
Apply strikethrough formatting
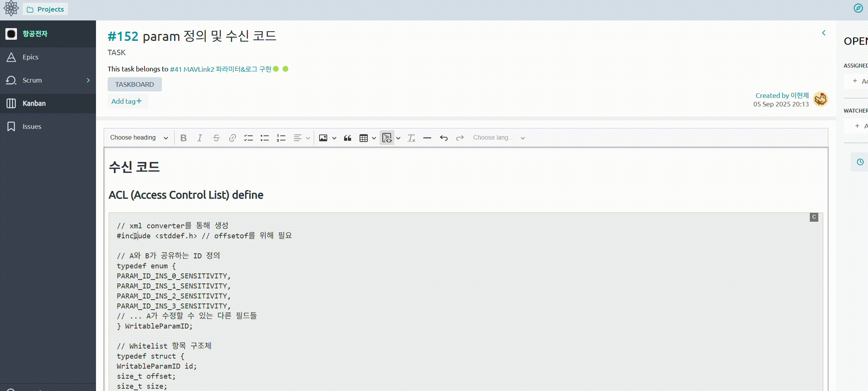coord(216,138)
